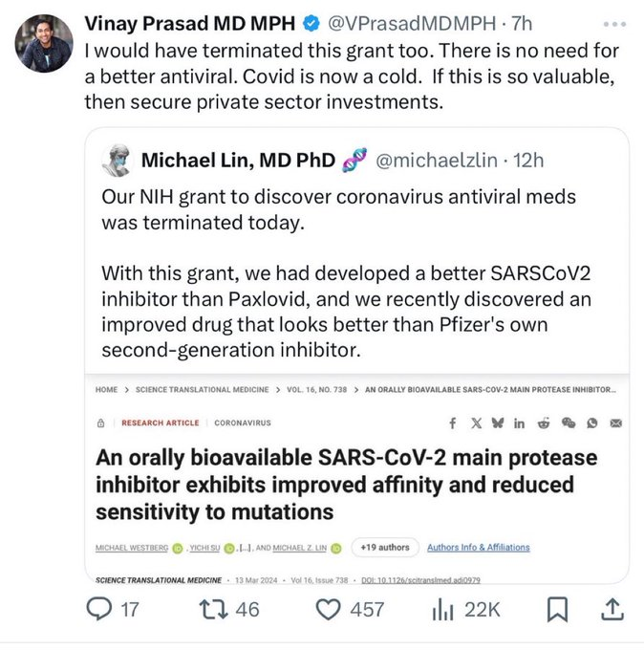The image size is (644, 650).
Task: Go to HOME breadcrumb in article
Action: coord(106,390)
